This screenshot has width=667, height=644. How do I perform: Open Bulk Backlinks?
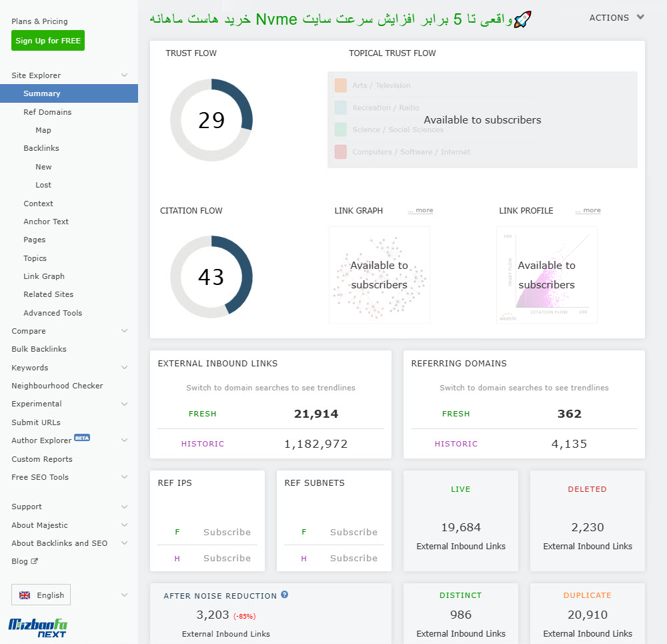(39, 349)
